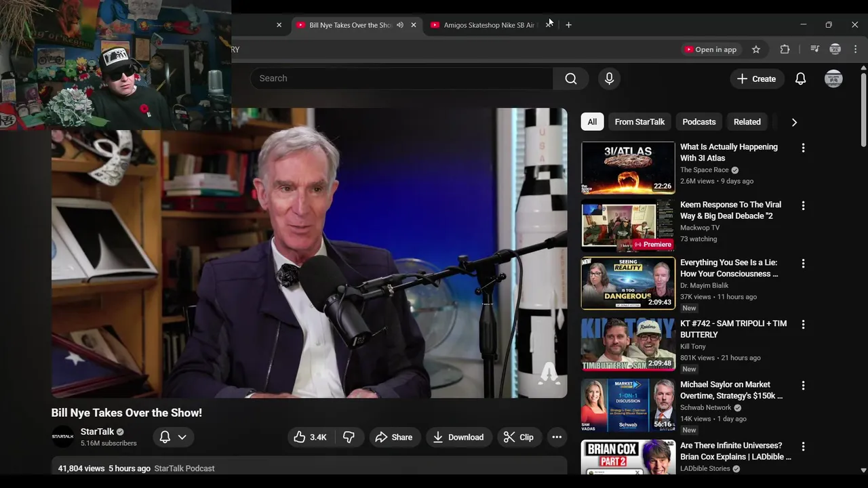This screenshot has height=488, width=868.
Task: Toggle the StarTalk subscription notification bell
Action: click(165, 437)
